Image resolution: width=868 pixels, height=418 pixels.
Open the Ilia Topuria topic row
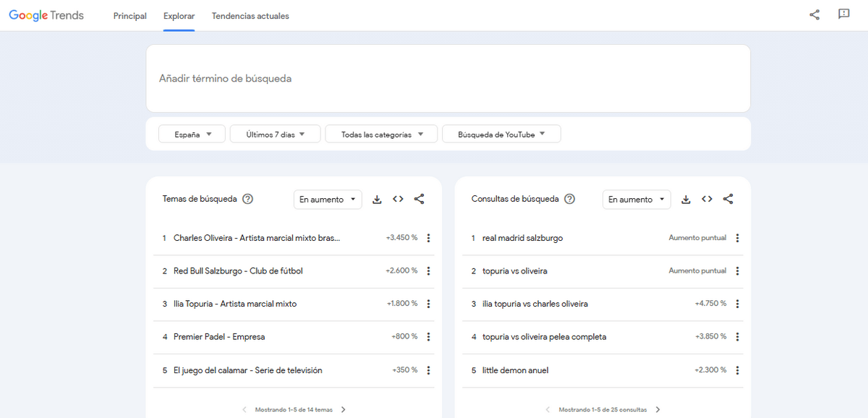pos(293,304)
